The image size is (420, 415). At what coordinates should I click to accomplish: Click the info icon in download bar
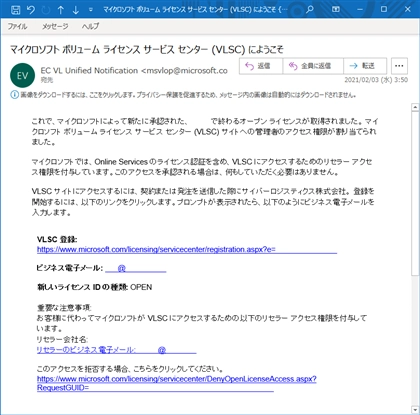point(14,95)
